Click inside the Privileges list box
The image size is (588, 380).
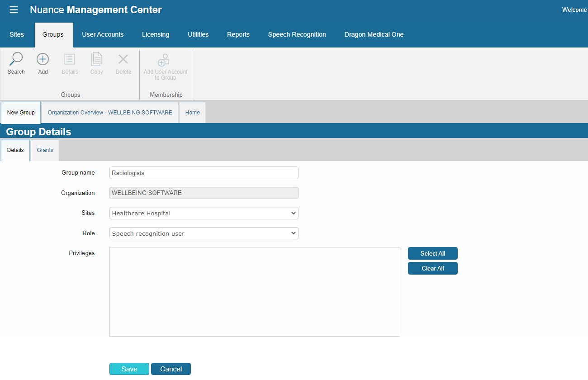pos(255,292)
